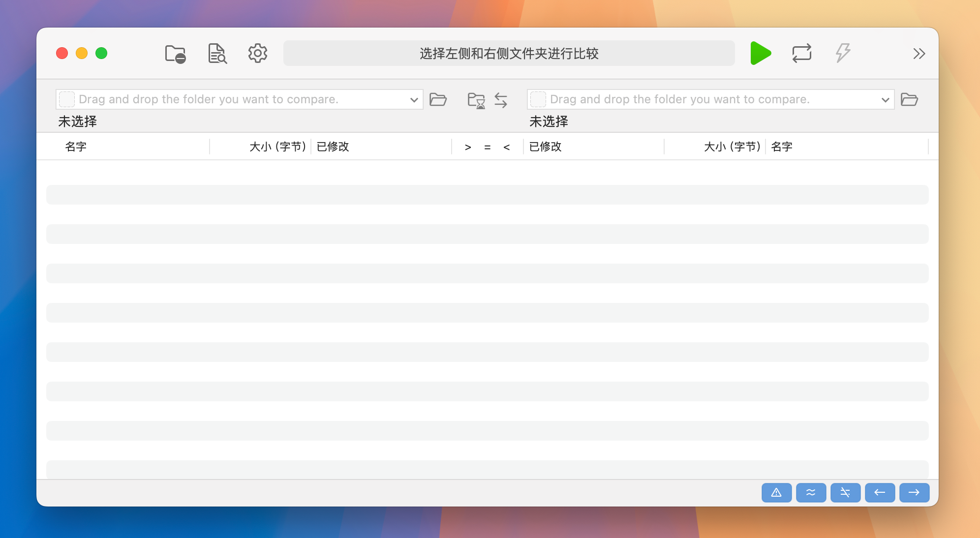Minimize window with the yellow button
Screen dimensions: 980x538
coord(82,53)
